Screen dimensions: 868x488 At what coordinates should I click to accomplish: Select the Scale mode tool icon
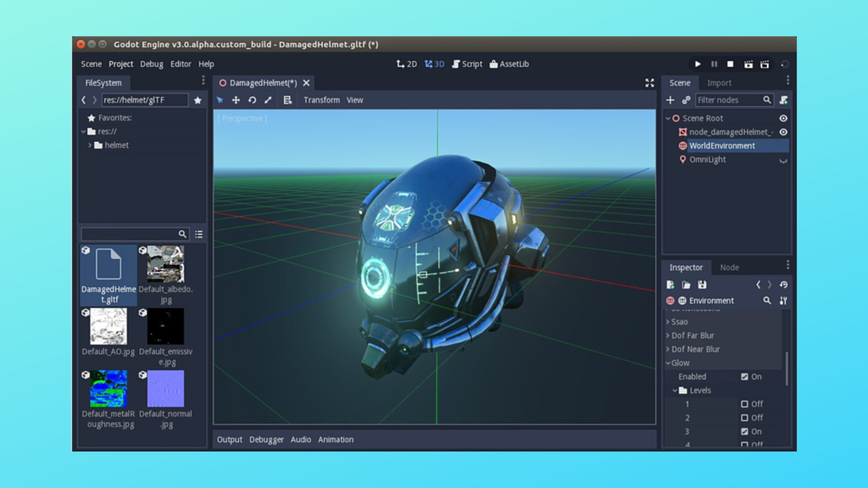tap(268, 100)
